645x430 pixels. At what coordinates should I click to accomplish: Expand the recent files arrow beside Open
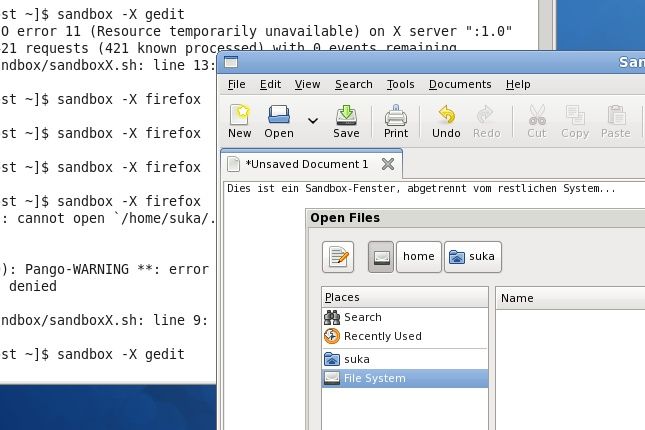[313, 121]
